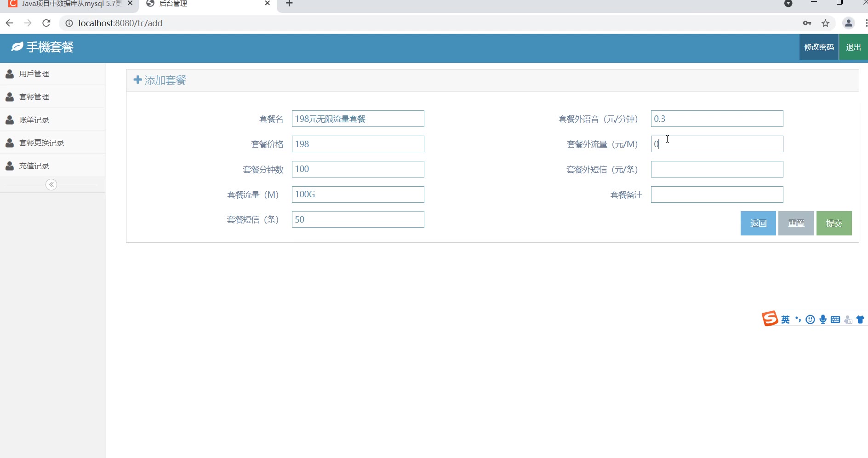This screenshot has height=458, width=868.
Task: Collapse the sidebar with the double-chevron
Action: 51,184
